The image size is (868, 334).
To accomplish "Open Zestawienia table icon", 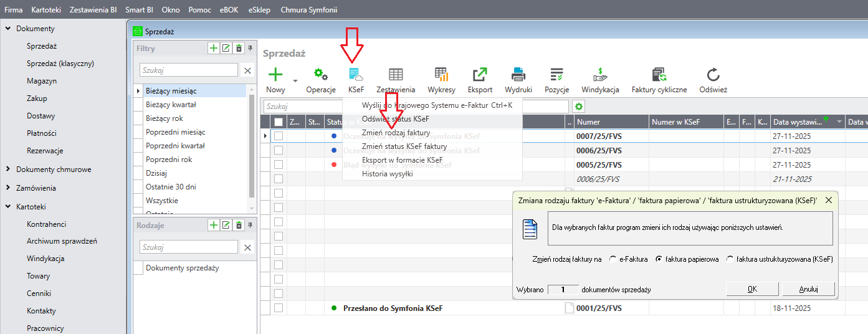I will coord(396,75).
